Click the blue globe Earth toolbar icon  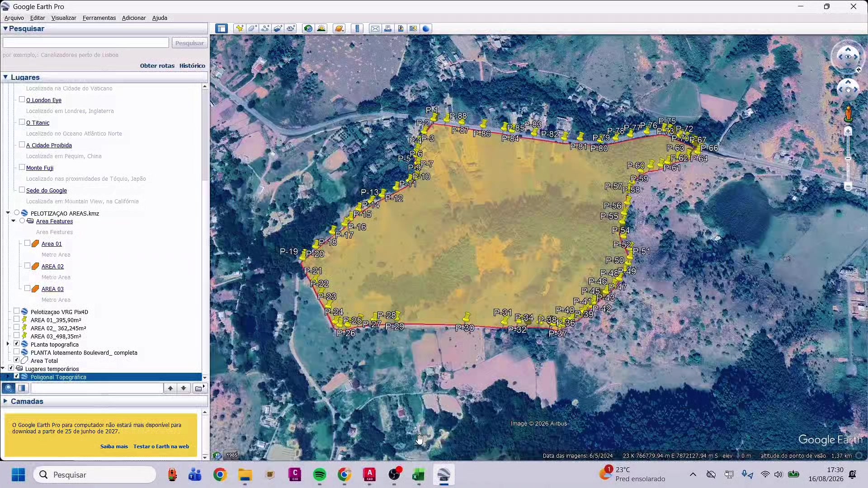point(426,28)
